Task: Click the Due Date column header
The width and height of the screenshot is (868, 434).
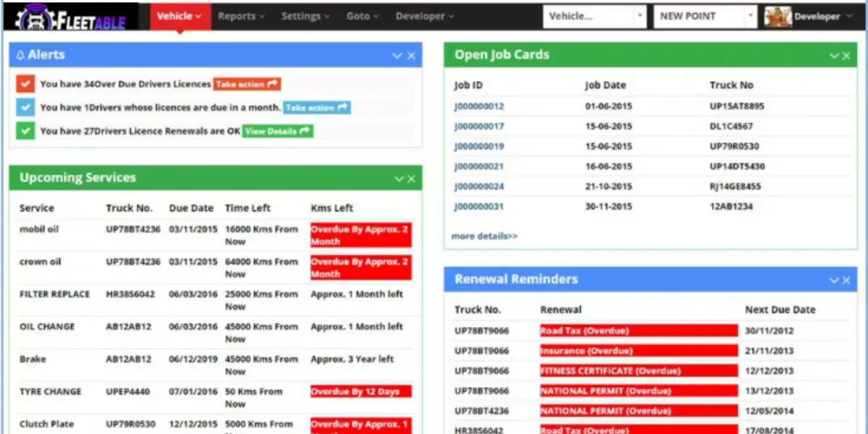Action: pos(192,208)
